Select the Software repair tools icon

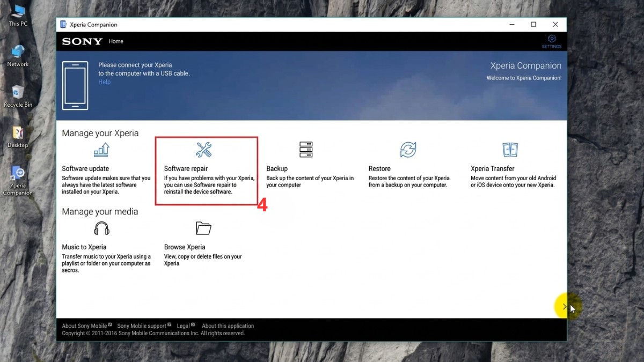[204, 150]
